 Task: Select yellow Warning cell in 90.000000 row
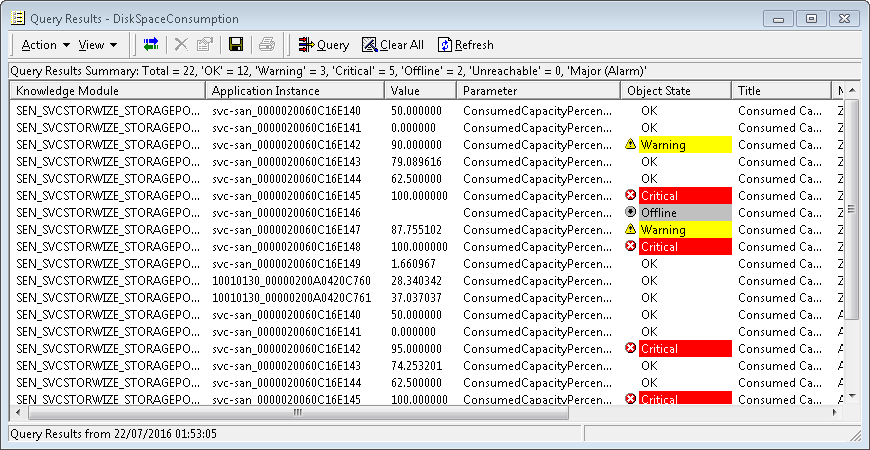[x=685, y=145]
